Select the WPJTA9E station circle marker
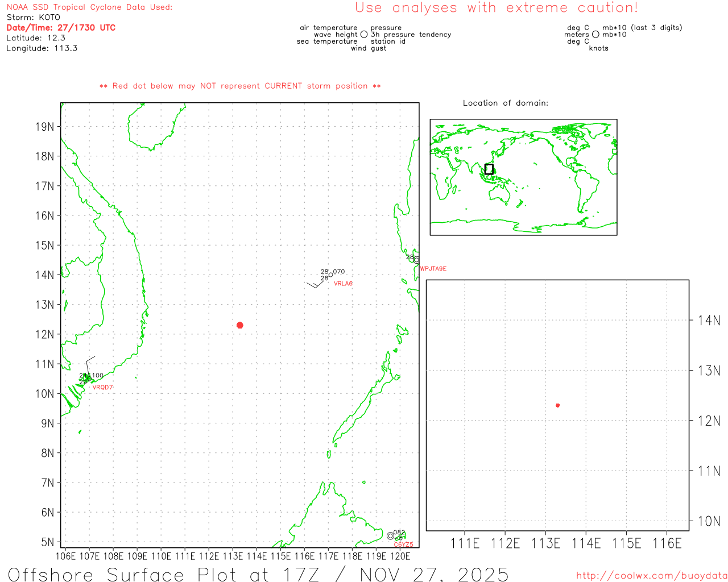 [417, 260]
